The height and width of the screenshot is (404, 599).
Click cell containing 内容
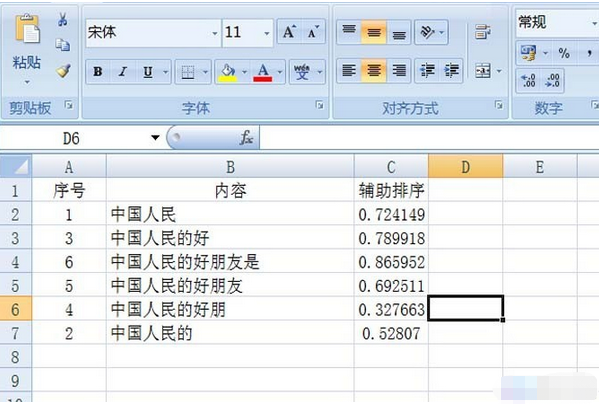(230, 190)
